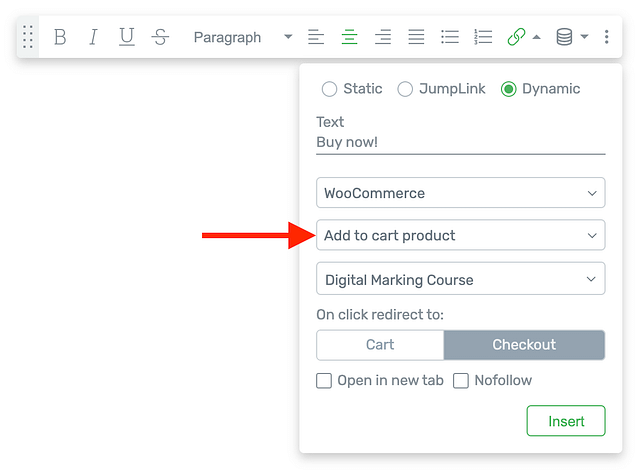Open the three-dot more options menu
Image resolution: width=639 pixels, height=472 pixels.
(606, 37)
